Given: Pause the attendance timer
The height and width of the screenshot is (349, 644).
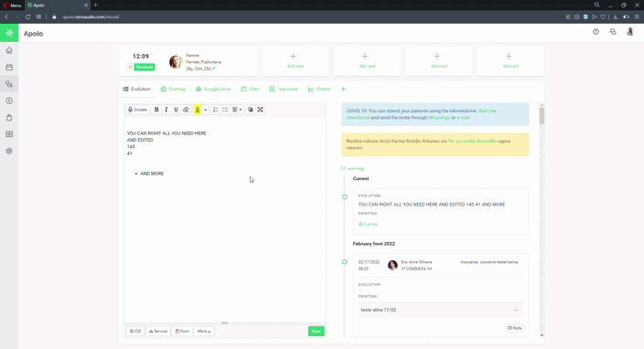Looking at the screenshot, I should 130,67.
